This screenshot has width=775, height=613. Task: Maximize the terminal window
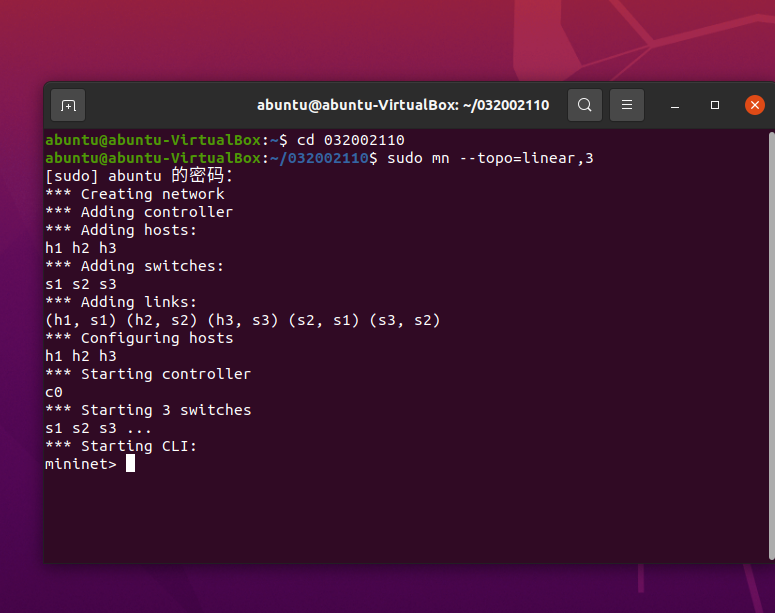tap(715, 105)
